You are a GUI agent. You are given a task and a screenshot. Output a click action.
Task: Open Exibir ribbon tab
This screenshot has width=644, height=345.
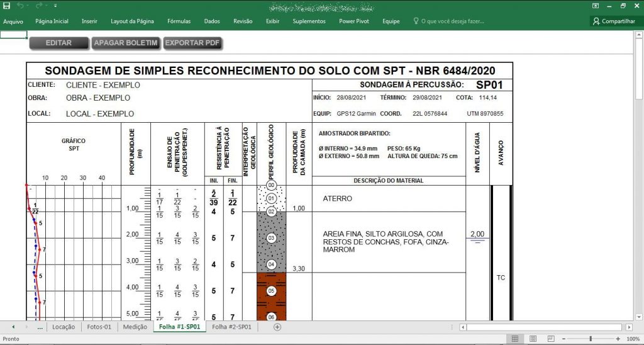tap(273, 21)
